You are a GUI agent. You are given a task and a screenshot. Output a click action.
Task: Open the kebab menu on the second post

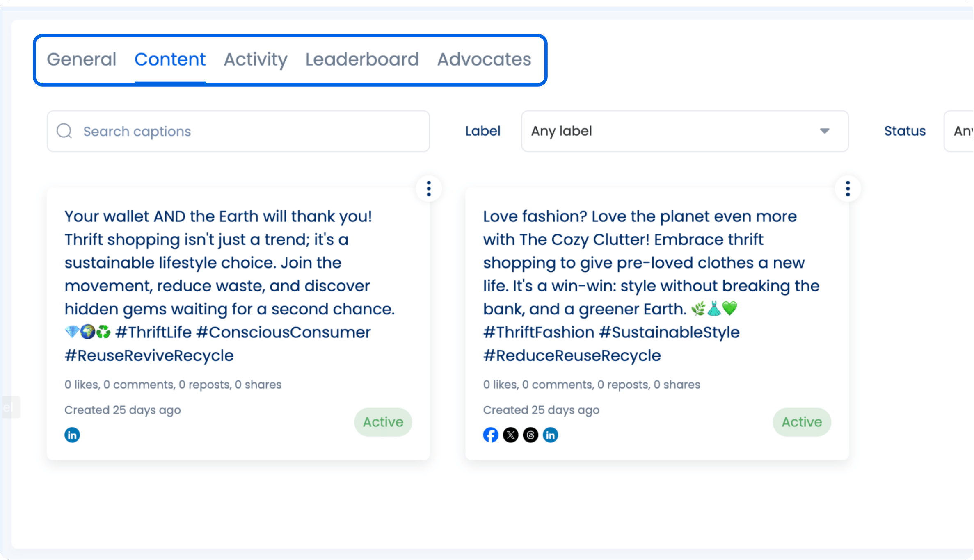[848, 189]
